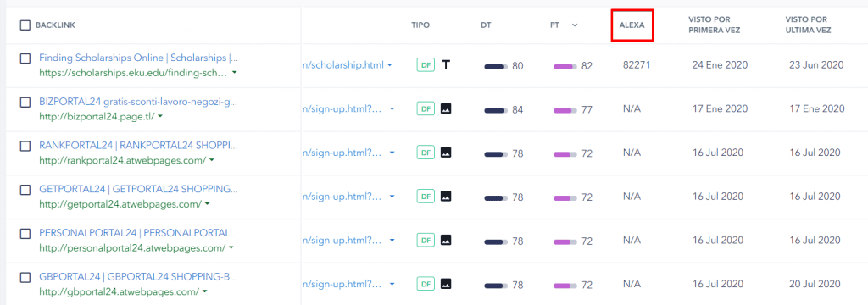Open the target link dropdown in the BIZPORTAL24 row
The height and width of the screenshot is (305, 868).
click(392, 109)
